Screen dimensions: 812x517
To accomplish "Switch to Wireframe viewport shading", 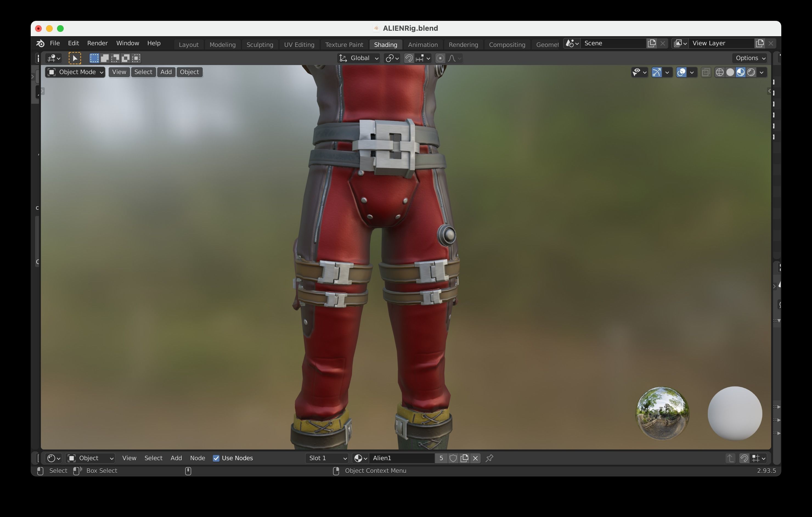I will (x=720, y=72).
